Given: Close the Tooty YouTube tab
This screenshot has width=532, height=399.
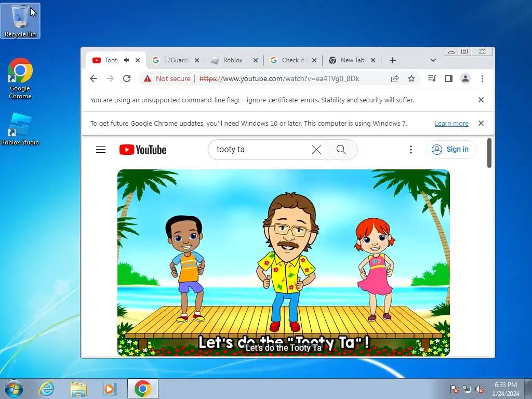Looking at the screenshot, I should click(x=137, y=60).
